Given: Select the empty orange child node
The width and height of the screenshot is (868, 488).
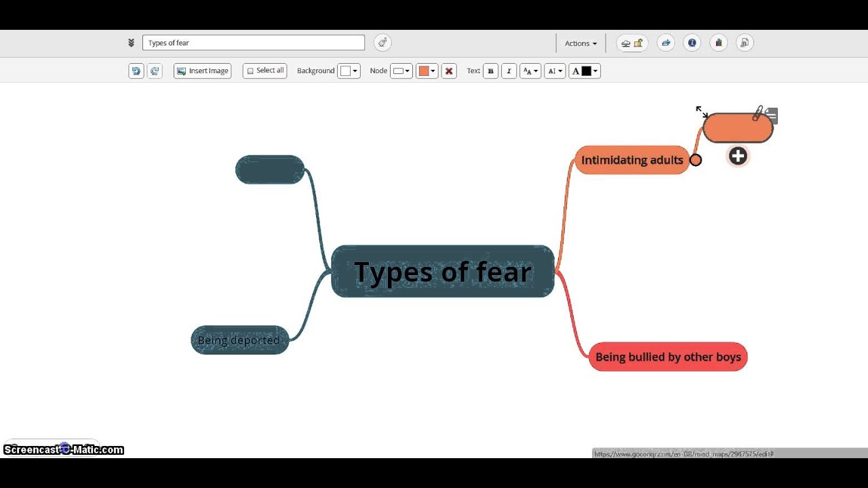Looking at the screenshot, I should tap(738, 128).
